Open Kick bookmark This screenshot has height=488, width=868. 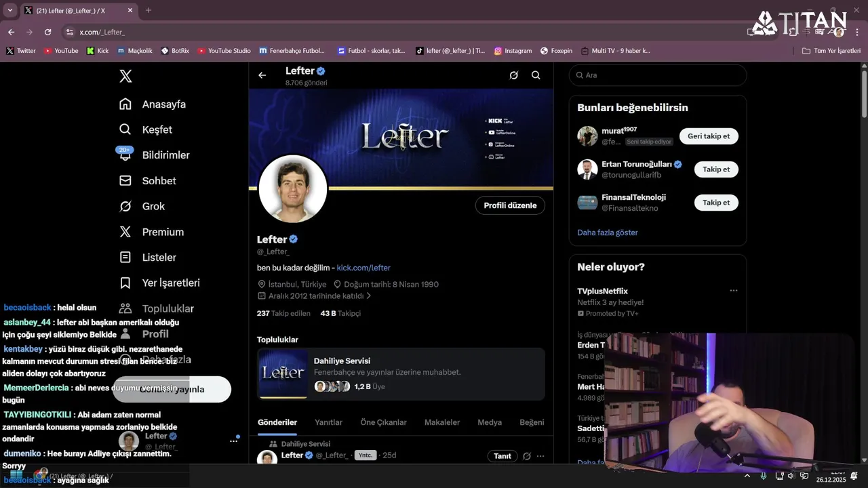click(98, 51)
